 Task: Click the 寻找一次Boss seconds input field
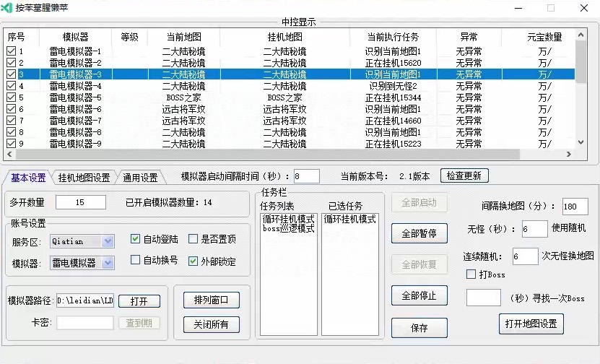(x=484, y=298)
